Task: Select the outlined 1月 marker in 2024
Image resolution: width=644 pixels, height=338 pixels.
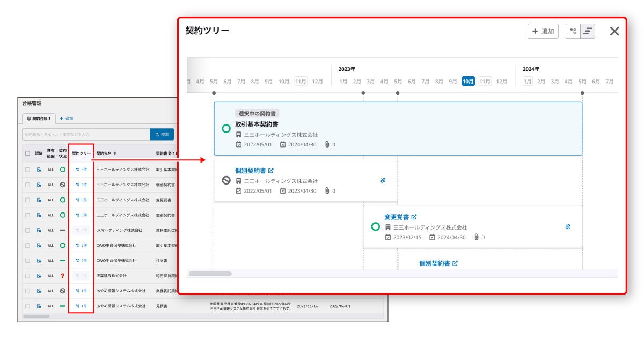Action: (x=528, y=82)
